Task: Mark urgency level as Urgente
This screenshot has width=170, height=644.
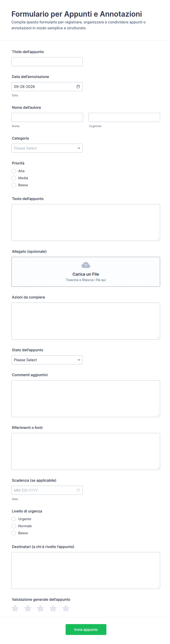Action: pyautogui.click(x=14, y=519)
